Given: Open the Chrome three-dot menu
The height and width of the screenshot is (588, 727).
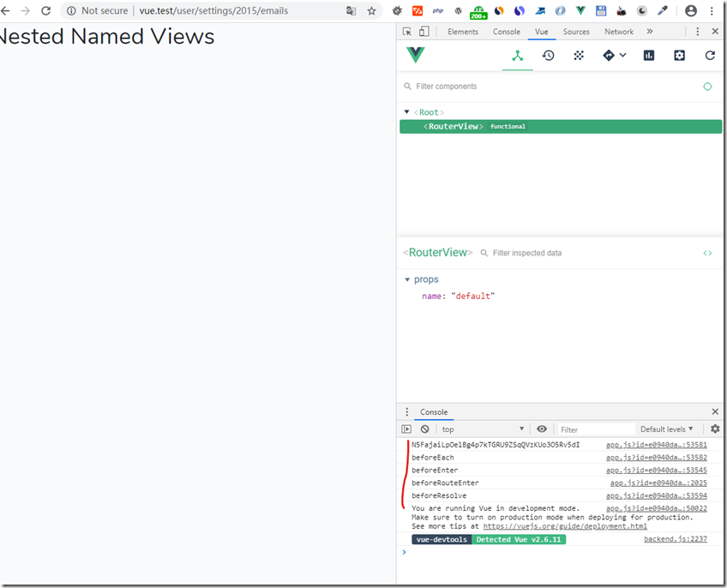Looking at the screenshot, I should pyautogui.click(x=712, y=10).
